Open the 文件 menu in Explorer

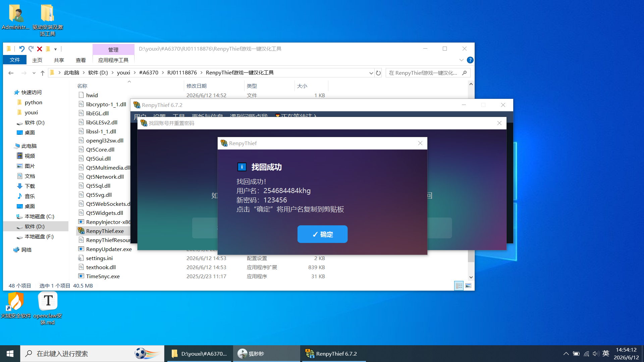[x=15, y=60]
